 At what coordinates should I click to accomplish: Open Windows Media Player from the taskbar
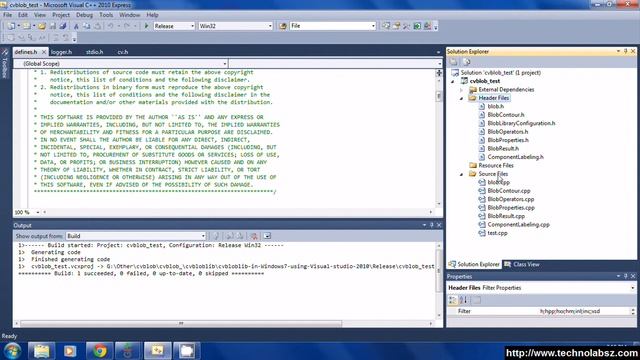(70, 351)
